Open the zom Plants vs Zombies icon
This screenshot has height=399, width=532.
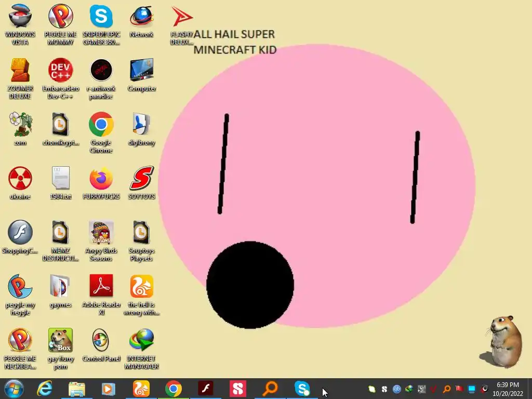pyautogui.click(x=20, y=129)
